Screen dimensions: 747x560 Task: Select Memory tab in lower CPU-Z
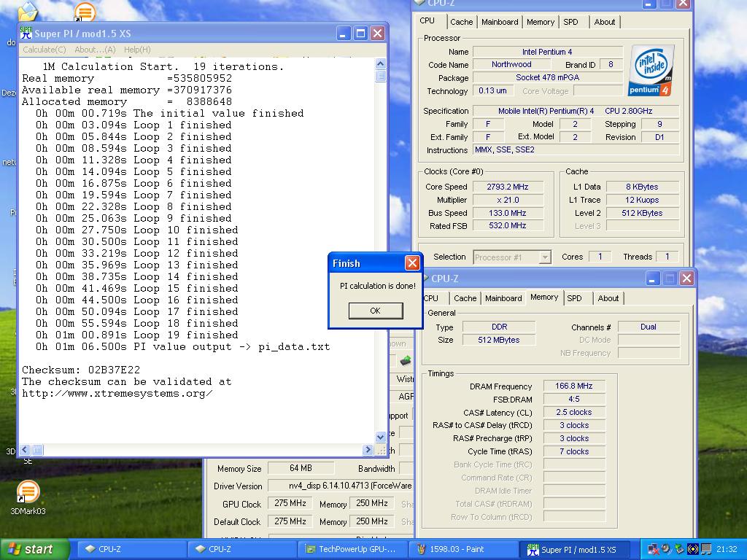point(544,297)
